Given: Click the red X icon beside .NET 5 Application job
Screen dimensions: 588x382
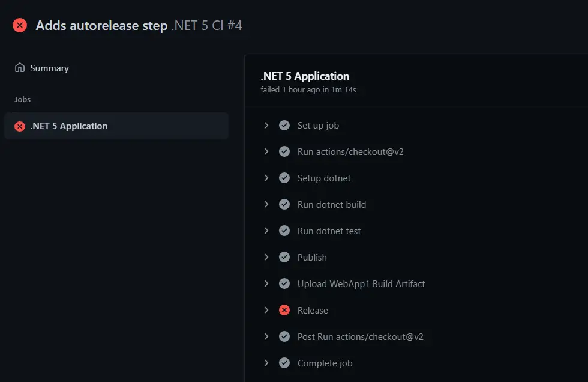Looking at the screenshot, I should (x=20, y=126).
